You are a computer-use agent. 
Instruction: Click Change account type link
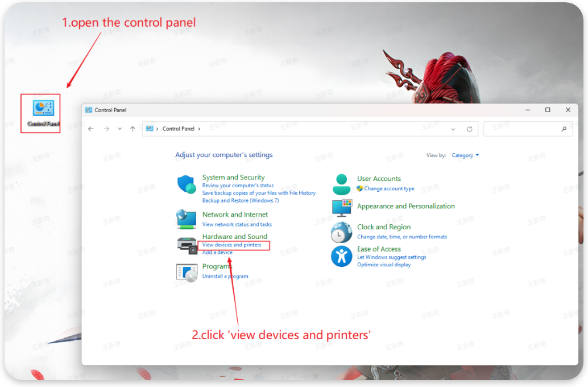pos(389,188)
